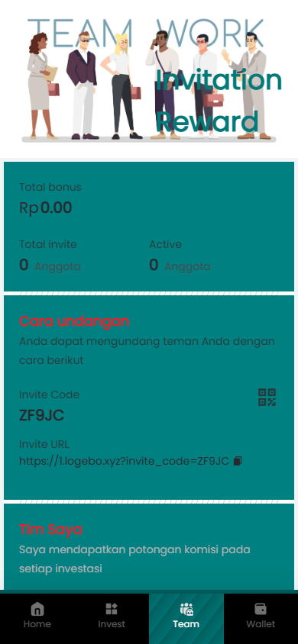Select the ZF9JC invite code text
Viewport: 298px width, 644px height.
[x=41, y=416]
